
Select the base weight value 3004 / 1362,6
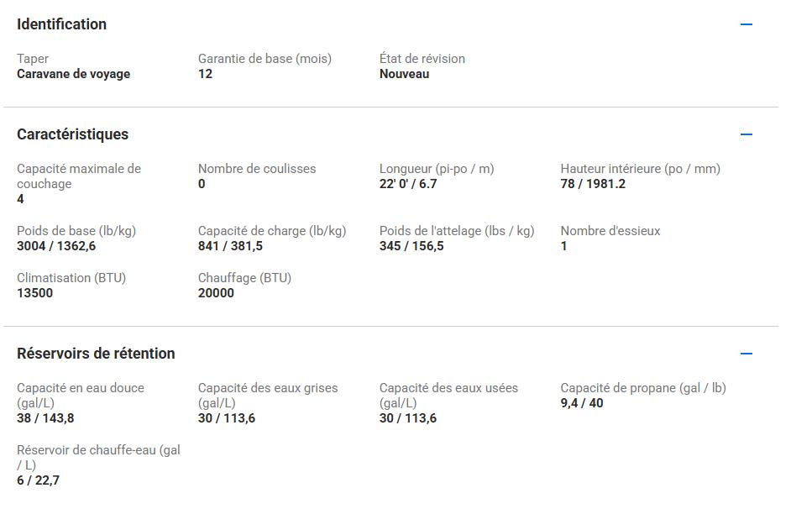click(x=56, y=246)
